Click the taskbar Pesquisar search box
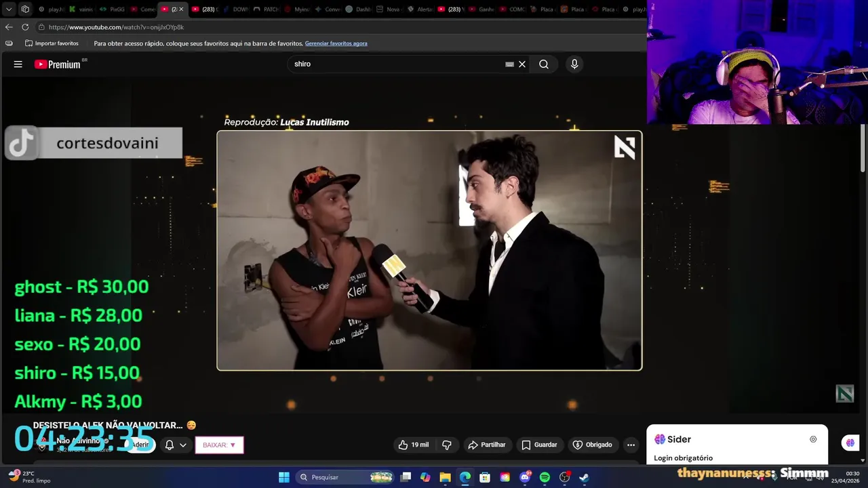The height and width of the screenshot is (488, 868). 346,477
